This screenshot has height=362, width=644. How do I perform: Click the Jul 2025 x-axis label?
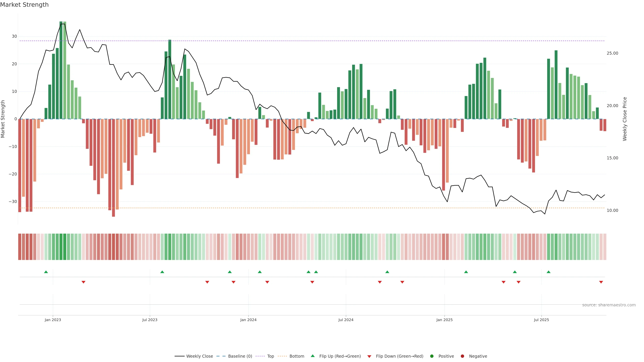point(541,320)
